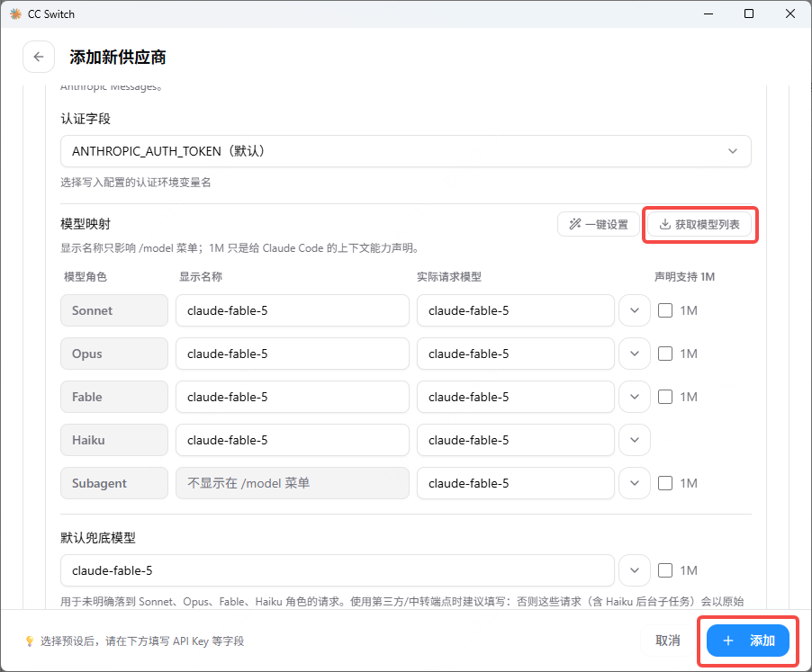The image size is (812, 672).
Task: Click the Opus model role label
Action: click(114, 354)
